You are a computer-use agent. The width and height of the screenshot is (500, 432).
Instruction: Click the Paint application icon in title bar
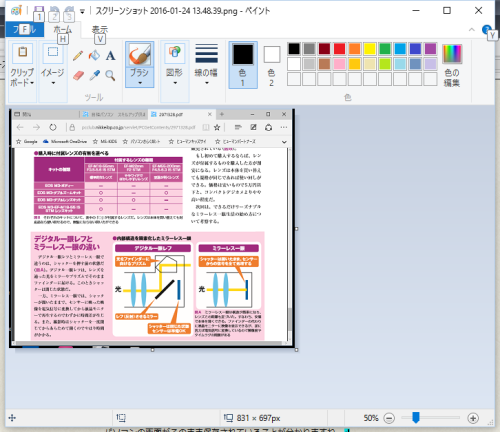16,11
